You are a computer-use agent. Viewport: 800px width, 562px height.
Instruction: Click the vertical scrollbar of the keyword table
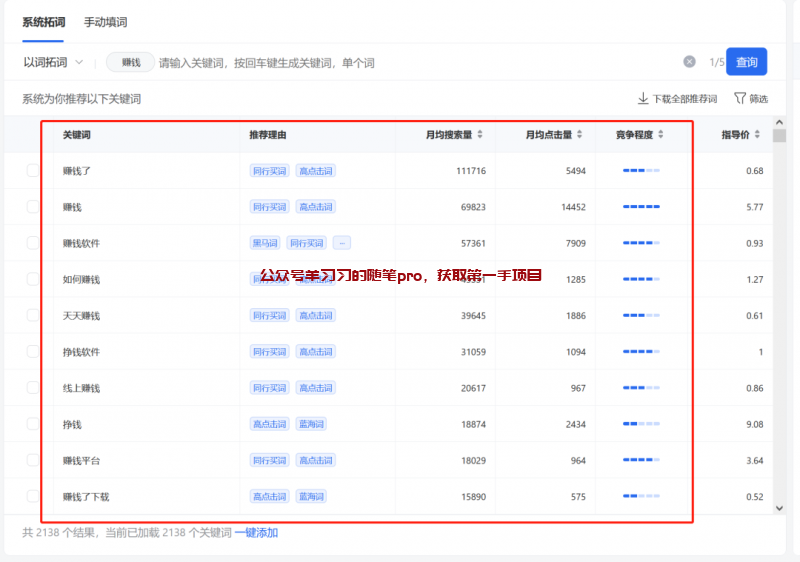point(780,300)
